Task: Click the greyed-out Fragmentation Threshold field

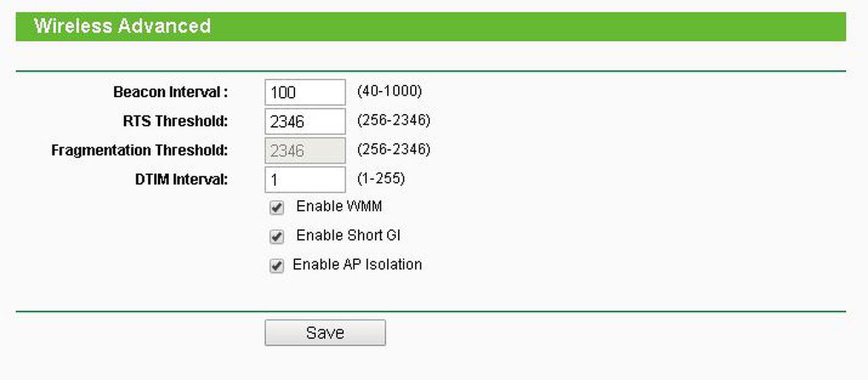Action: pos(305,151)
